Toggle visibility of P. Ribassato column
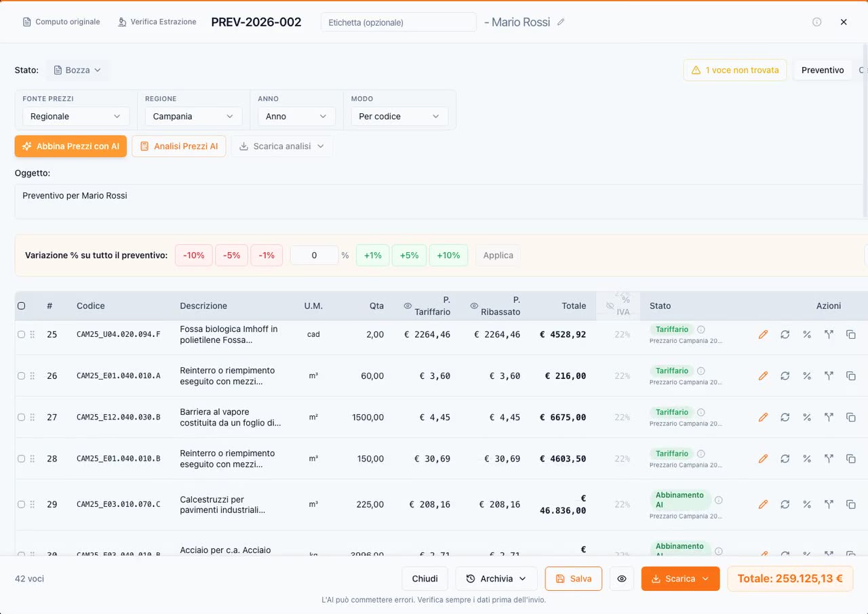The height and width of the screenshot is (614, 868). tap(474, 306)
